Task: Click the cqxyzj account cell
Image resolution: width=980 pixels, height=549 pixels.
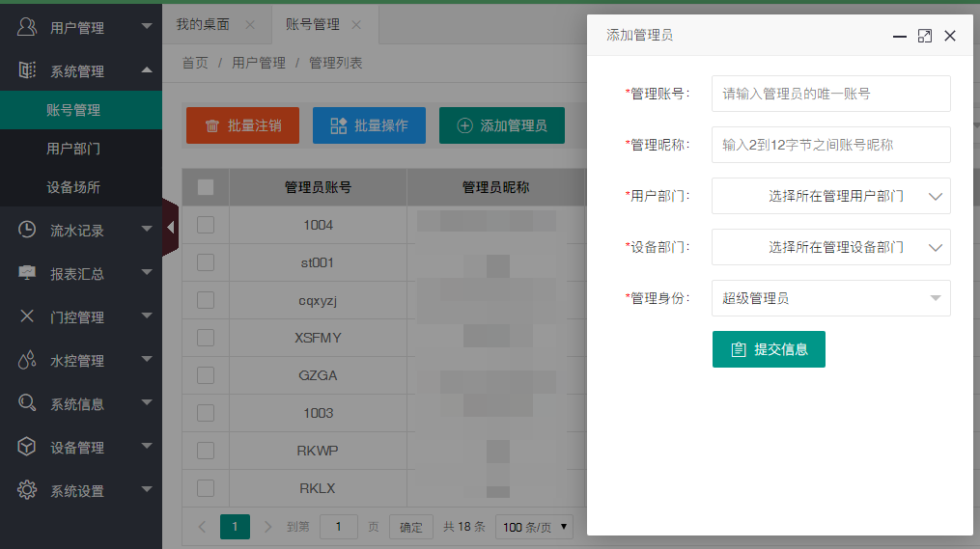Action: [318, 300]
